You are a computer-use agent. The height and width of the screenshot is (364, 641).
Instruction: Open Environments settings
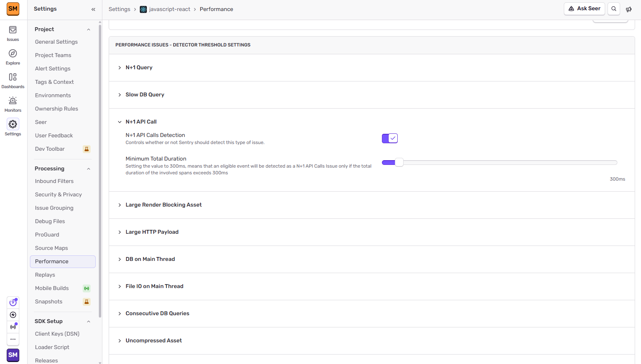click(x=63, y=96)
